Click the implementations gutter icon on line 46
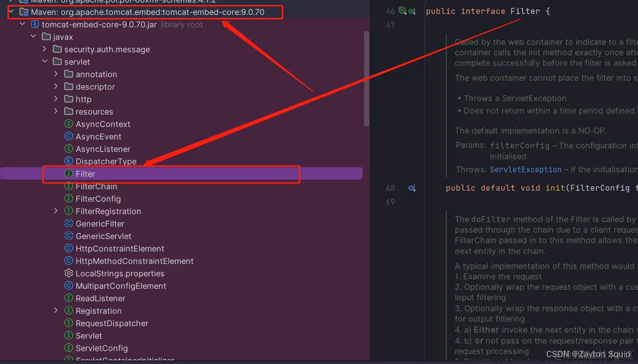Viewport: 638px width, 364px height. [412, 11]
